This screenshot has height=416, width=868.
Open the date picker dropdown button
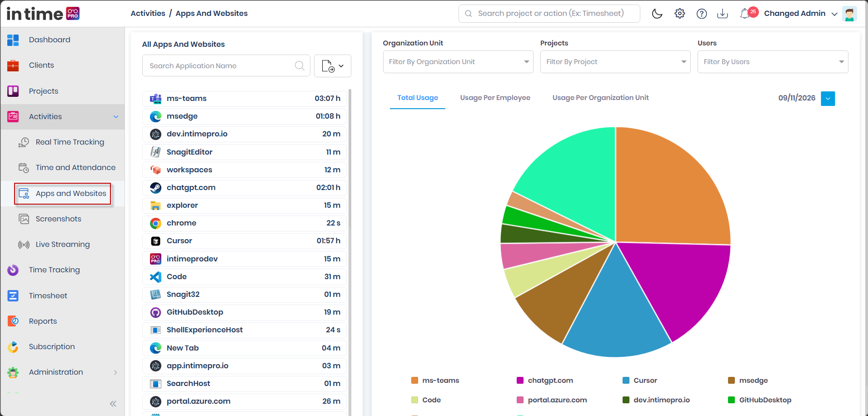(x=828, y=99)
